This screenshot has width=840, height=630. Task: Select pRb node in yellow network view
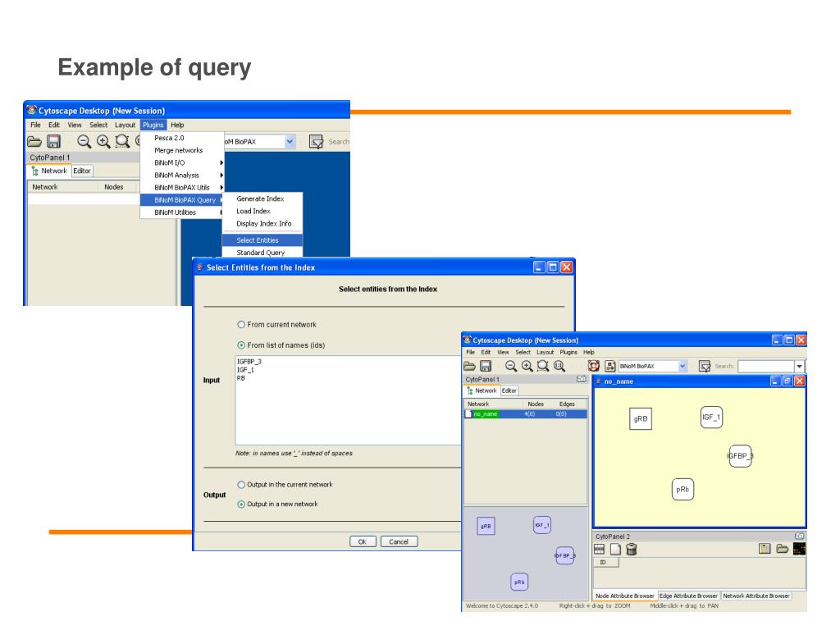(x=682, y=490)
